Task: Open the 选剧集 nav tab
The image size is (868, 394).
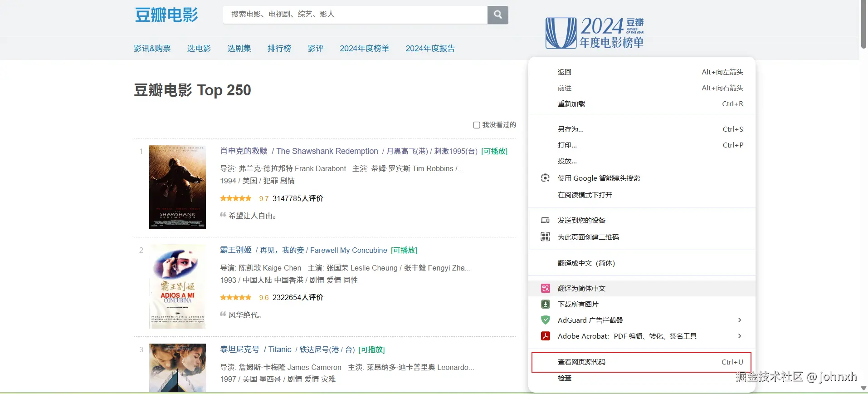Action: (x=239, y=48)
